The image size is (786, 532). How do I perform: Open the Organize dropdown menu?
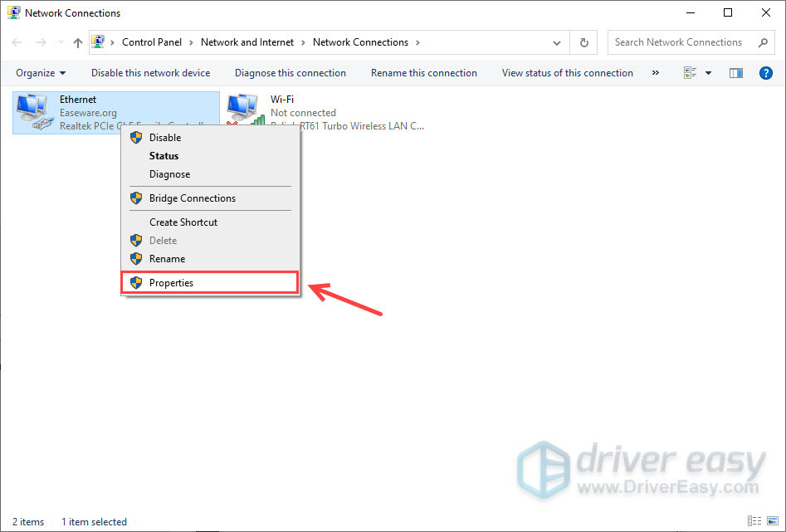[x=41, y=73]
